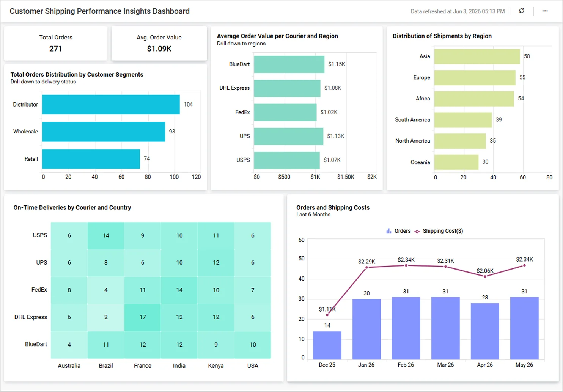Select the Feb 26 orders bar

point(406,328)
